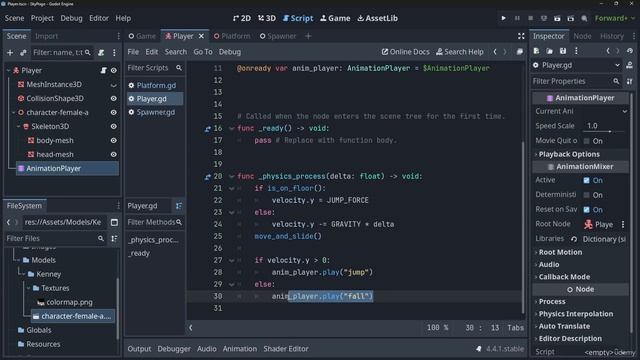Switch to the 3D workspace
640x360 pixels.
coord(267,18)
